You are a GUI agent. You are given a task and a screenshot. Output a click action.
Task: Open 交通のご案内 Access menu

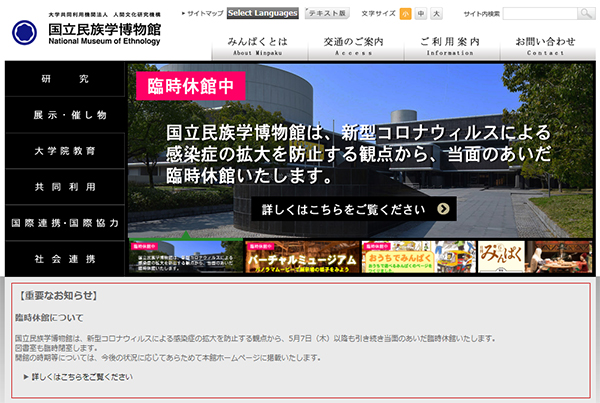[356, 46]
